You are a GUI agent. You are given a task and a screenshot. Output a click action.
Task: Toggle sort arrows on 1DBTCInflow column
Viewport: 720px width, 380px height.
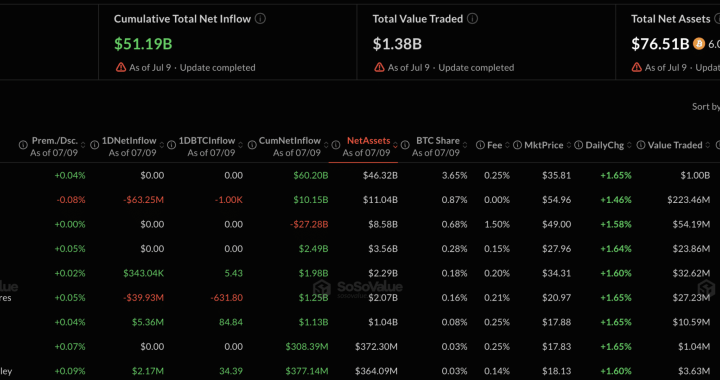click(241, 145)
